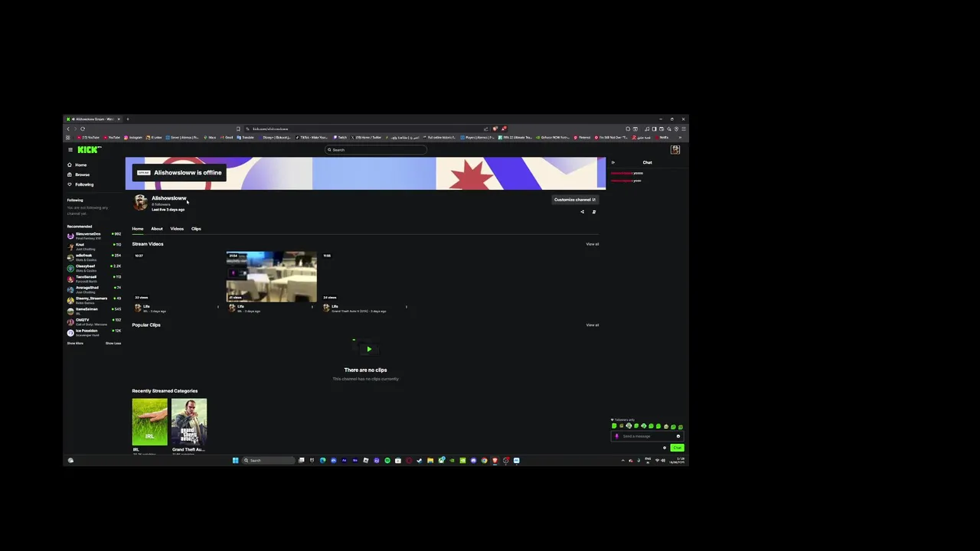Screen dimensions: 980x551
Task: Go to Home in the Kick sidebar
Action: pos(77,165)
